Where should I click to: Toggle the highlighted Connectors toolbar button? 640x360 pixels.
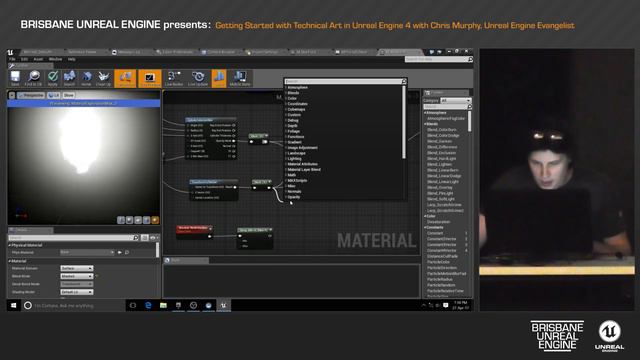point(125,78)
